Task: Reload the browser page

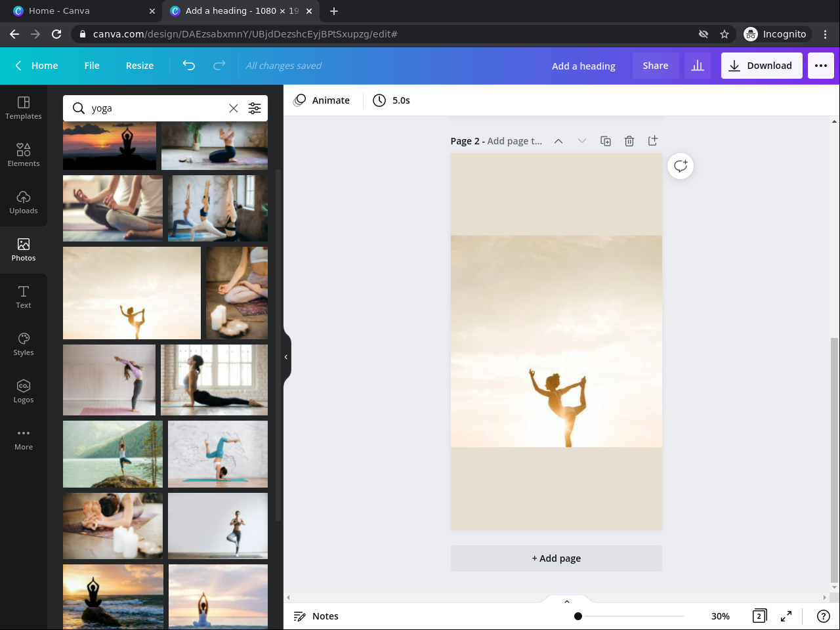Action: [x=56, y=34]
